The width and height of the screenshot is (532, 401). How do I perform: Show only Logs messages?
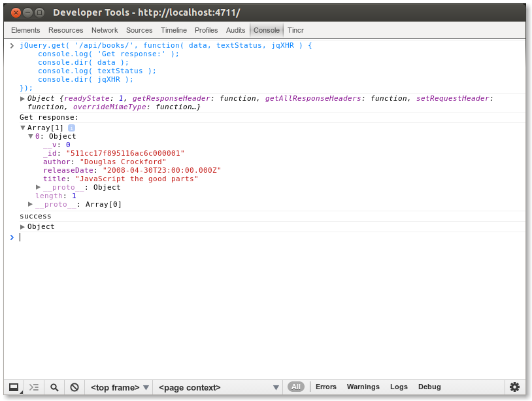[x=399, y=387]
